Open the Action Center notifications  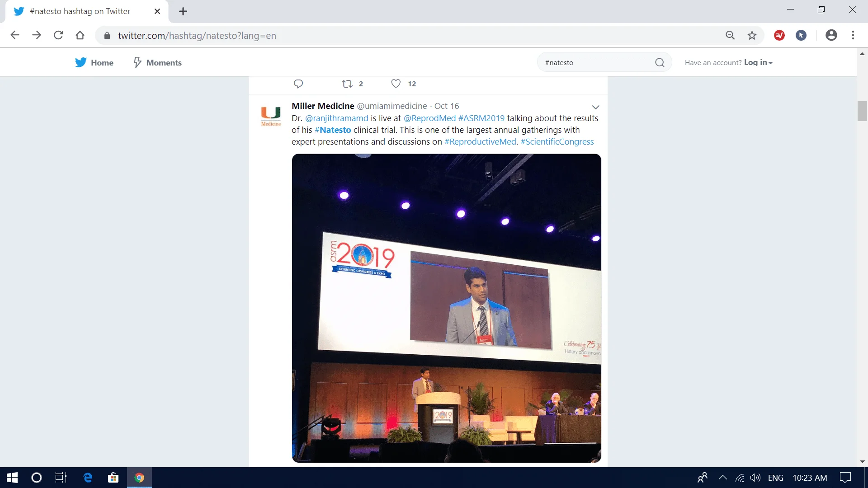(845, 478)
